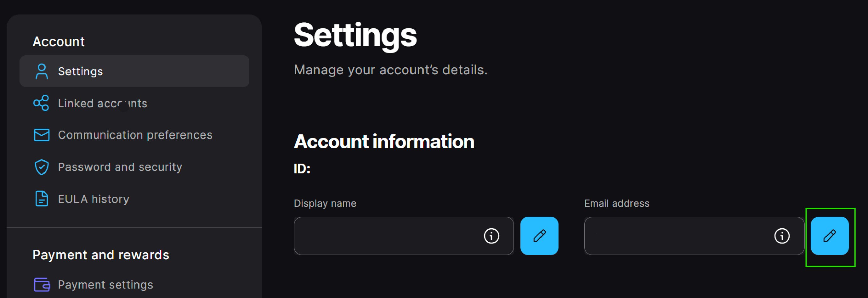Click the person icon beside Settings
This screenshot has height=298, width=868.
pos(42,71)
